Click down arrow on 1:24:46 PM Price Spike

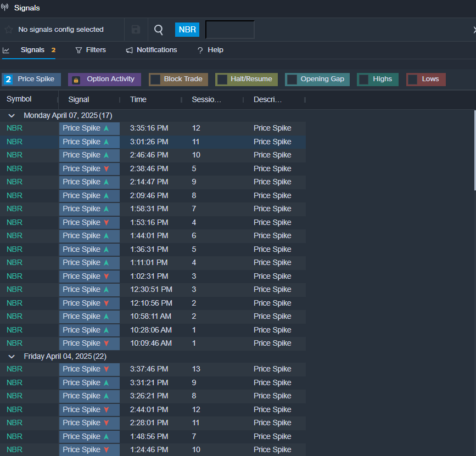107,449
